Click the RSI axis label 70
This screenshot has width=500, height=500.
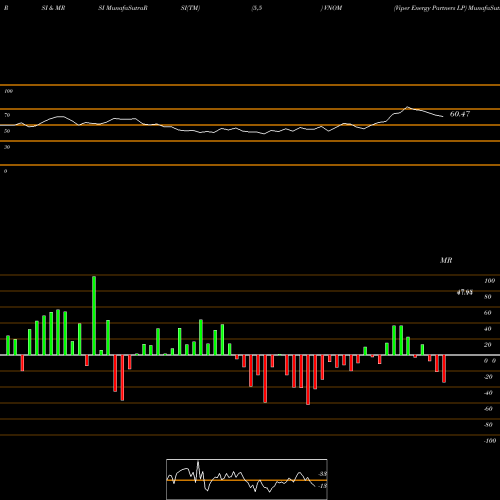pos(7,115)
